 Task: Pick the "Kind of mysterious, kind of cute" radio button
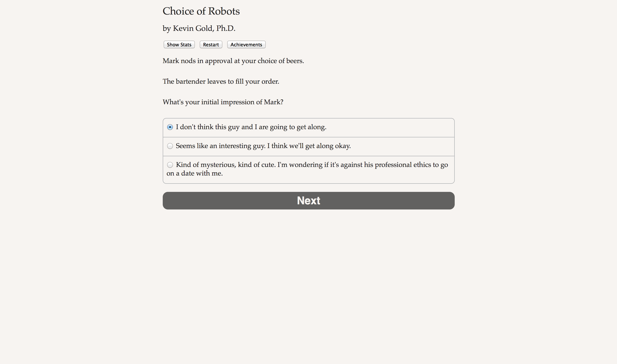pos(170,165)
